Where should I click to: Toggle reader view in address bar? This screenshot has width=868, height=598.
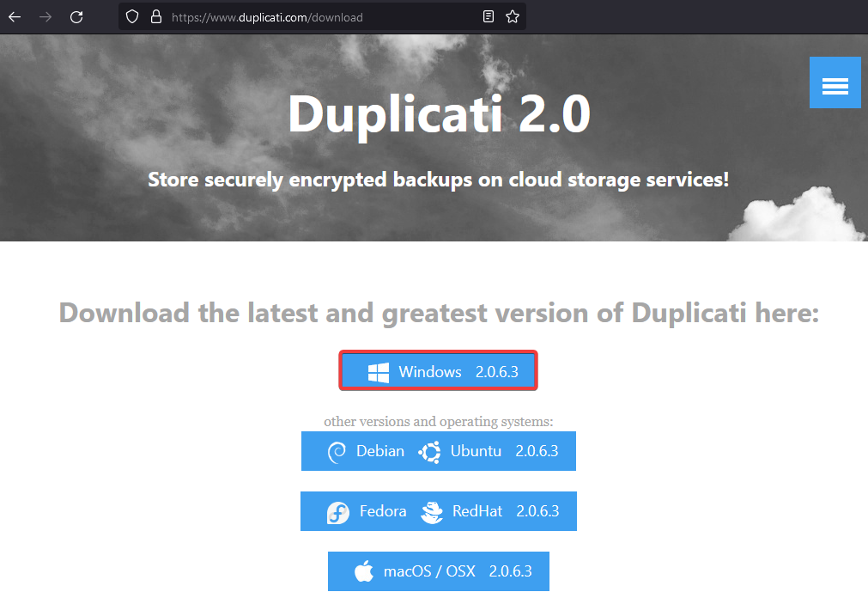[x=489, y=16]
